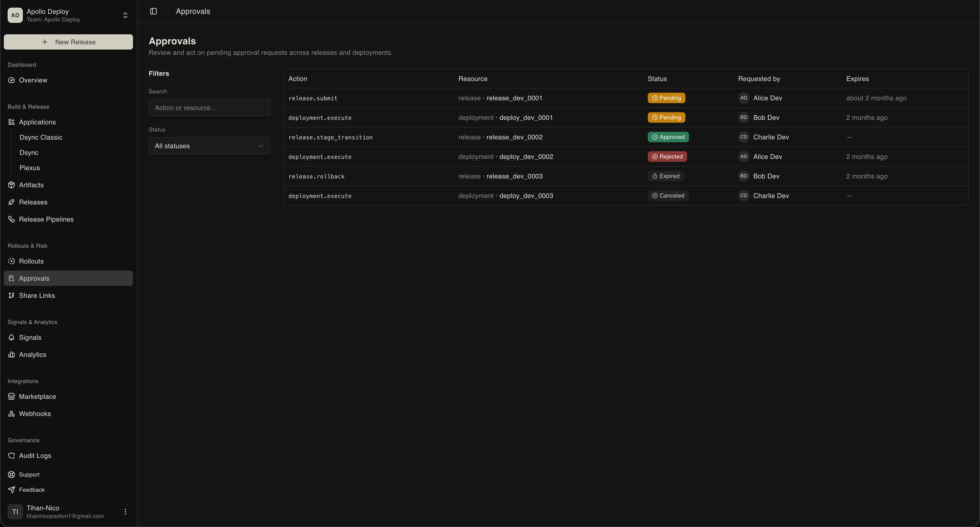Click resource deploy_dev_0002
This screenshot has height=527, width=980.
526,157
